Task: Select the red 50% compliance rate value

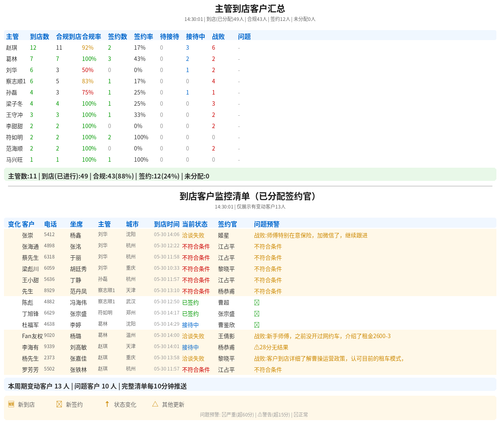Action: [x=88, y=70]
